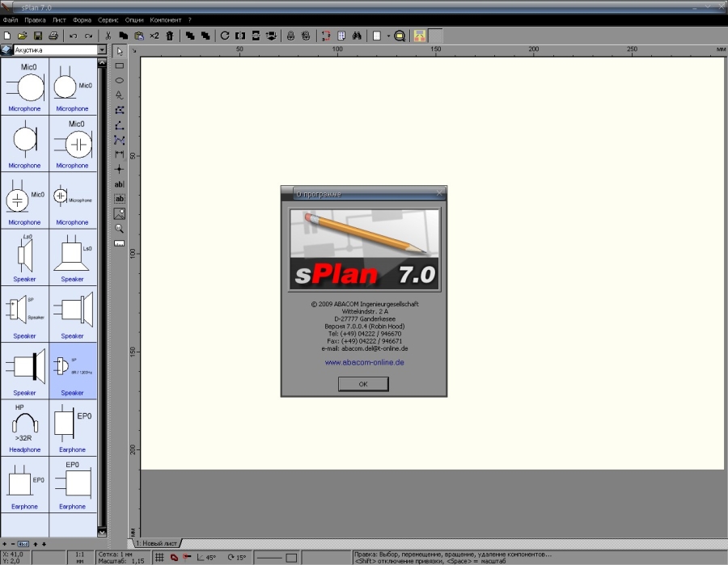728x565 pixels.
Task: Open the Акустика library dropdown
Action: [x=102, y=49]
